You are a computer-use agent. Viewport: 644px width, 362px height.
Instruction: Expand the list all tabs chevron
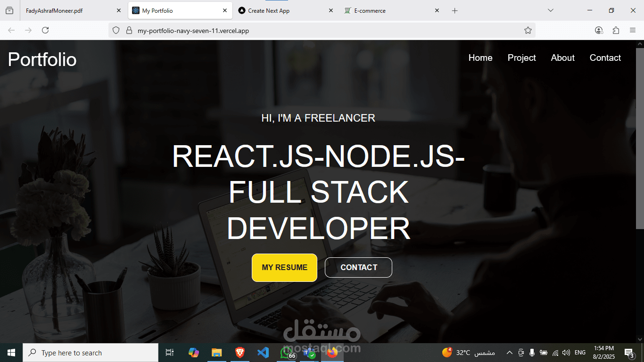550,10
